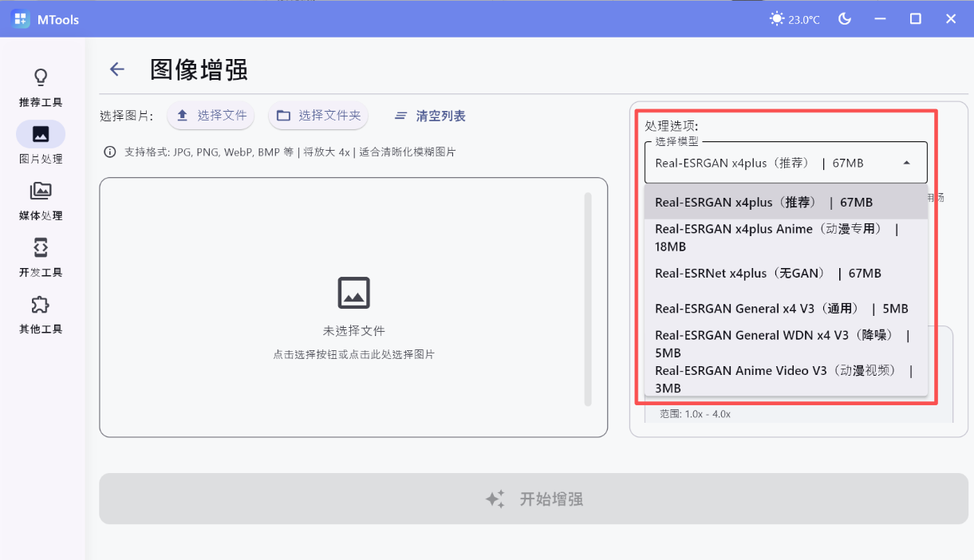Click the 未选择文件 drop area text
The width and height of the screenshot is (974, 560).
pos(353,330)
